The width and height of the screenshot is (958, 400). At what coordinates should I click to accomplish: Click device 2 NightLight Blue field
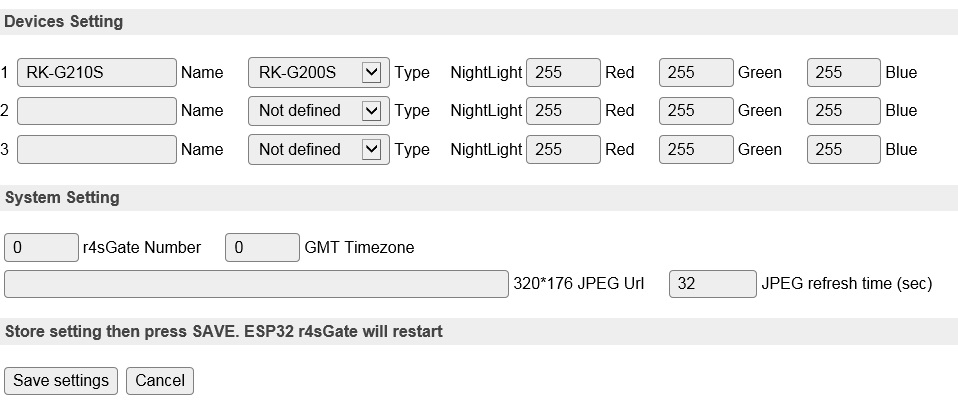(844, 110)
